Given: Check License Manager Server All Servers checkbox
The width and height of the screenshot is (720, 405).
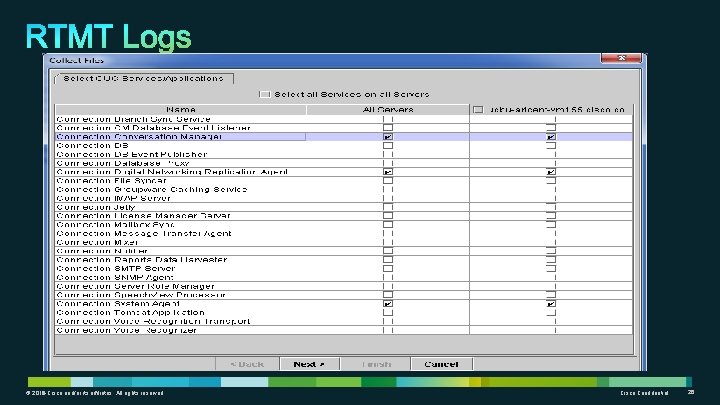Looking at the screenshot, I should (388, 216).
